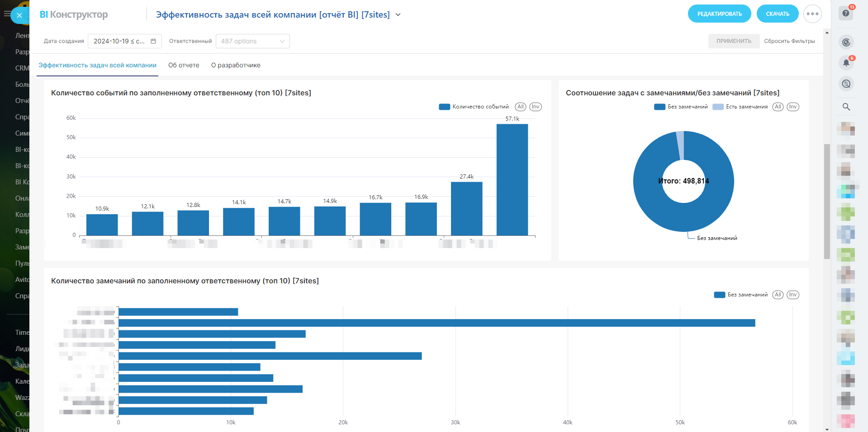Click 'Inv' legend toggle in bar chart
The height and width of the screenshot is (432, 868).
[536, 107]
